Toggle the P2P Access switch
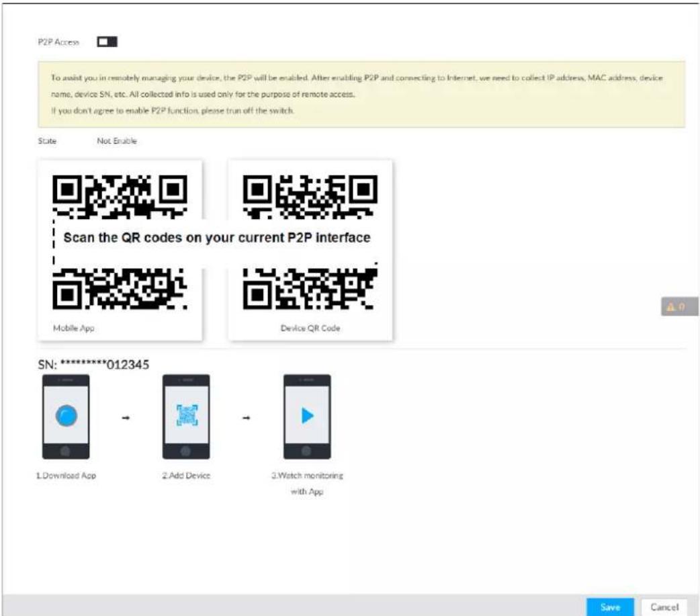 (107, 42)
